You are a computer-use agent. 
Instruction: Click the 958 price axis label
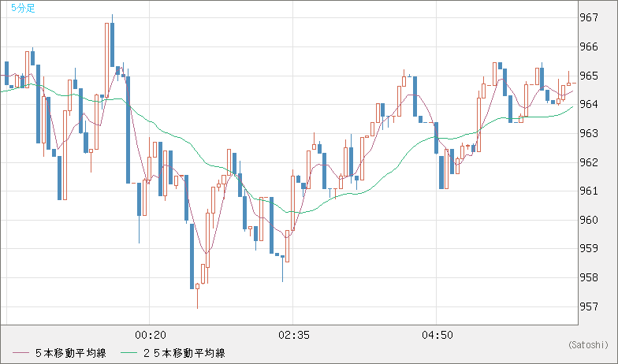click(x=588, y=277)
